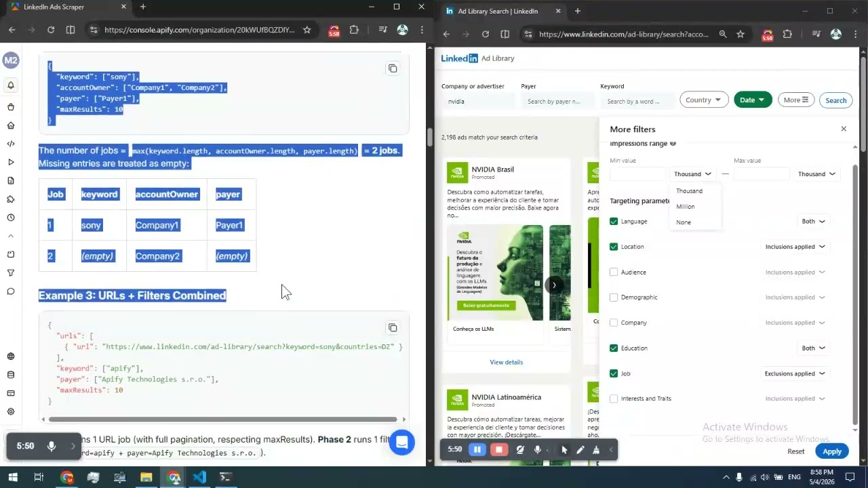Collapse the Min value Thousand unit dropdown
Viewport: 868px width, 488px height.
693,174
